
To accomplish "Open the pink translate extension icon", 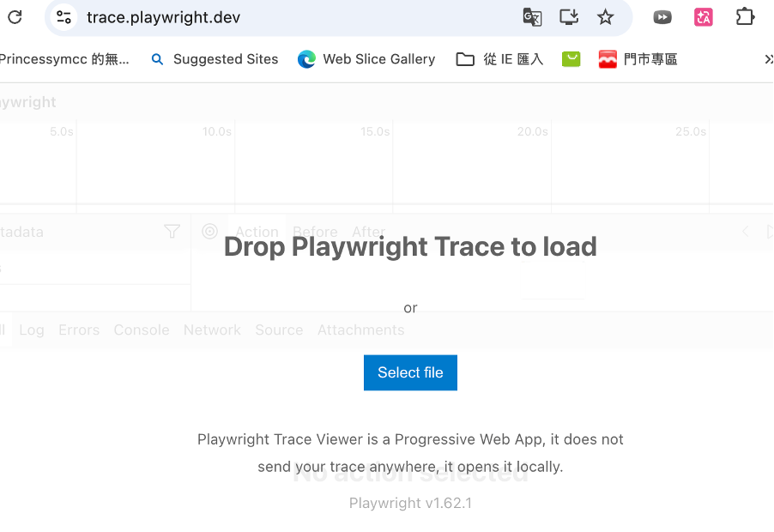I will click(x=704, y=17).
